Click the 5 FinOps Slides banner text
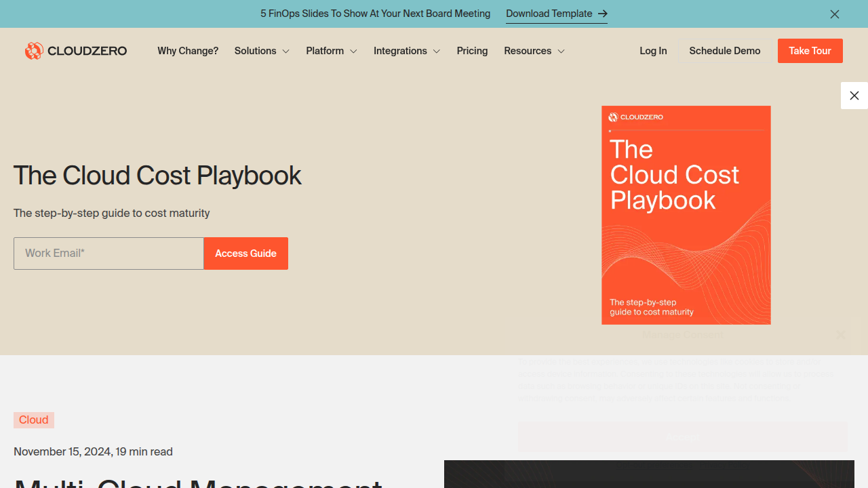868x488 pixels. (375, 14)
